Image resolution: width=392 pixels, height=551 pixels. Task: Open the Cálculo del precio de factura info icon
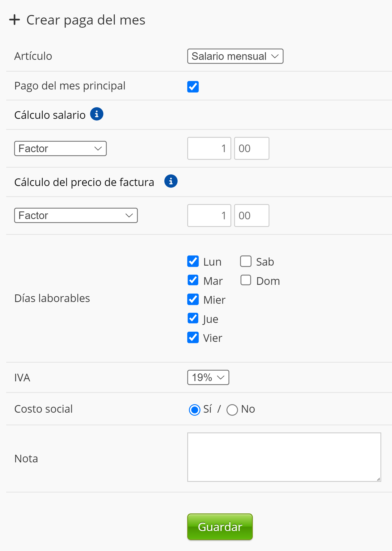coord(171,181)
